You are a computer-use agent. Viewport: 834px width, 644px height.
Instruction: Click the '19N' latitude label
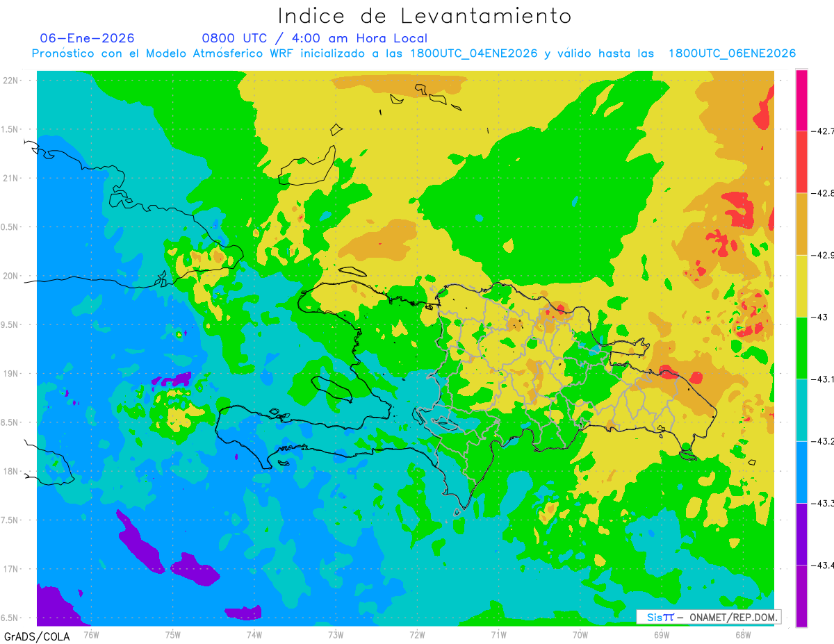pos(10,374)
